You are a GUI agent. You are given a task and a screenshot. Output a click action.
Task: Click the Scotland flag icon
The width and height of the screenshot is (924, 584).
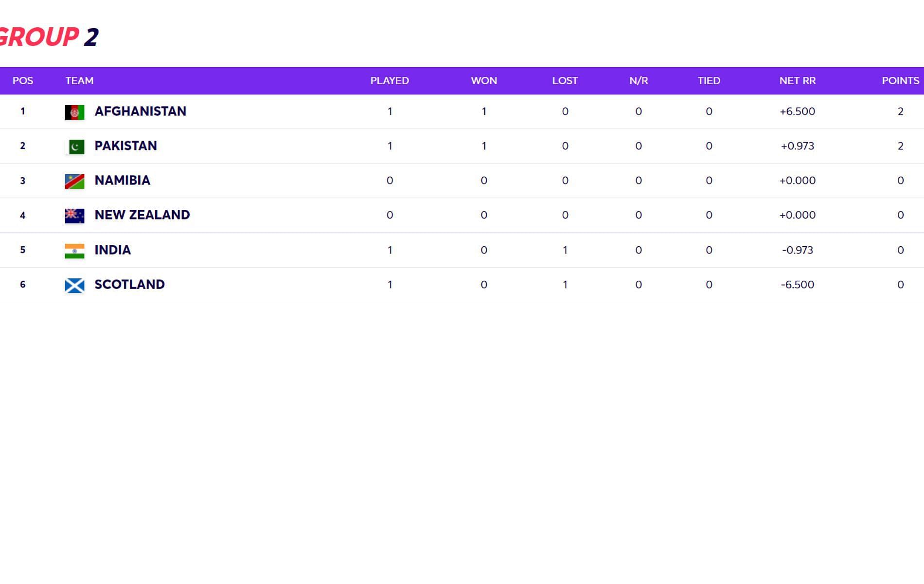74,285
